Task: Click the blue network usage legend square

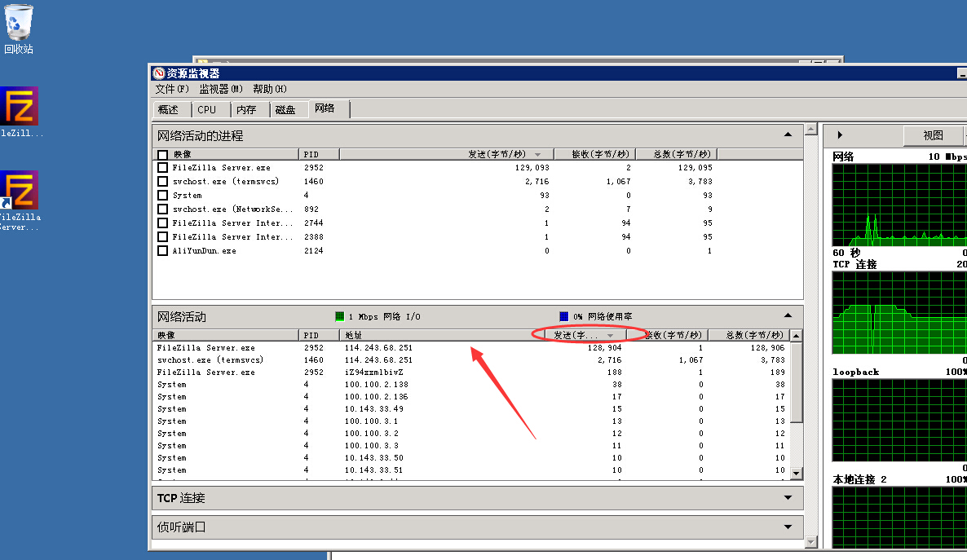Action: pyautogui.click(x=563, y=316)
